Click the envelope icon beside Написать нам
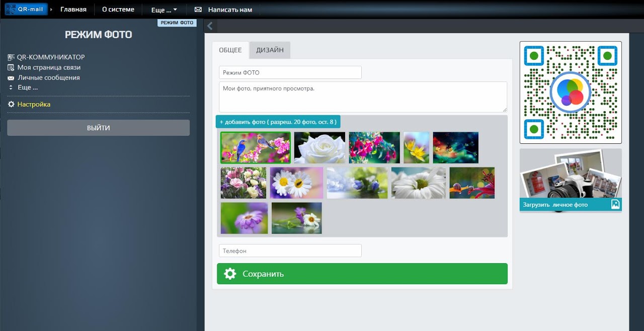This screenshot has width=644, height=331. tap(198, 10)
